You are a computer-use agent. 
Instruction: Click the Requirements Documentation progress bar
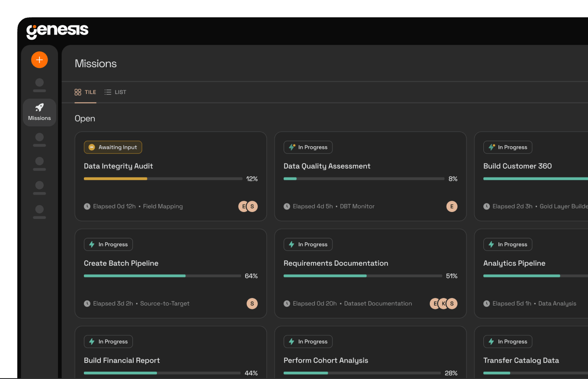[363, 276]
